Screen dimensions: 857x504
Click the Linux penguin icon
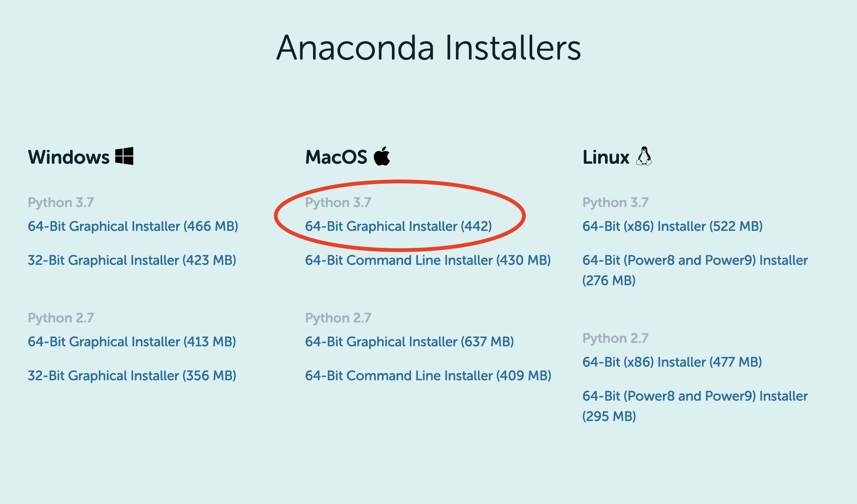point(644,156)
